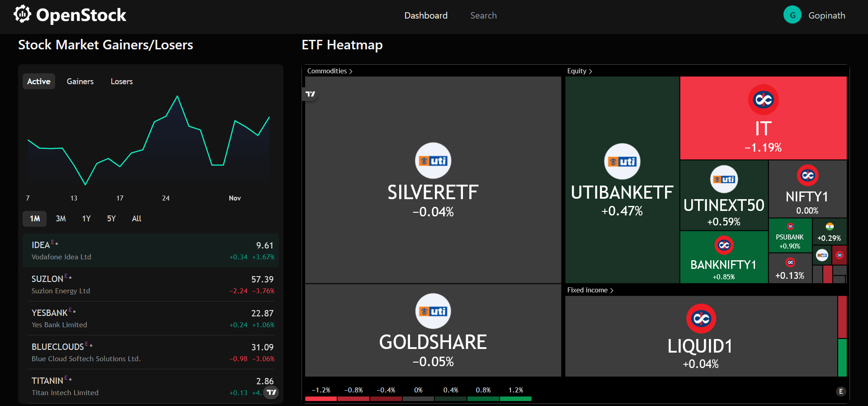Image resolution: width=868 pixels, height=406 pixels.
Task: Click the SUZLON price 57.39
Action: (x=263, y=279)
